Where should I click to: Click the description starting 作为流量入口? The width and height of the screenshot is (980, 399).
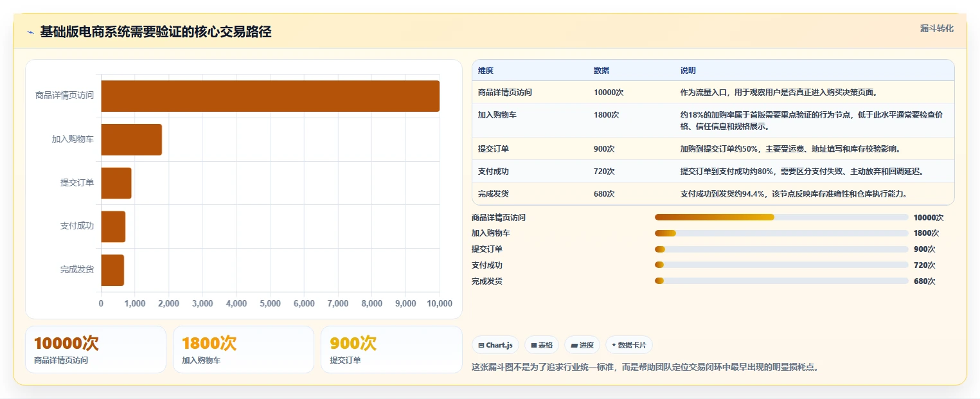779,92
